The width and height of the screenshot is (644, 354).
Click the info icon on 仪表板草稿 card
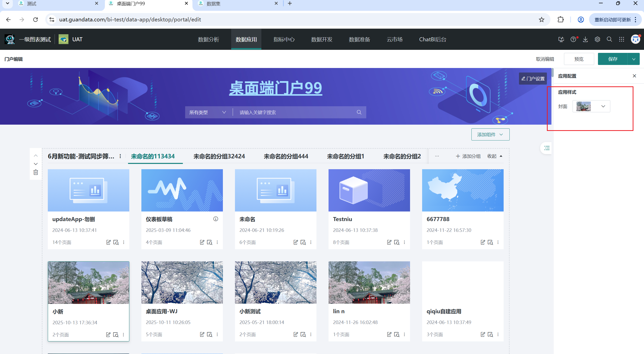tap(215, 219)
